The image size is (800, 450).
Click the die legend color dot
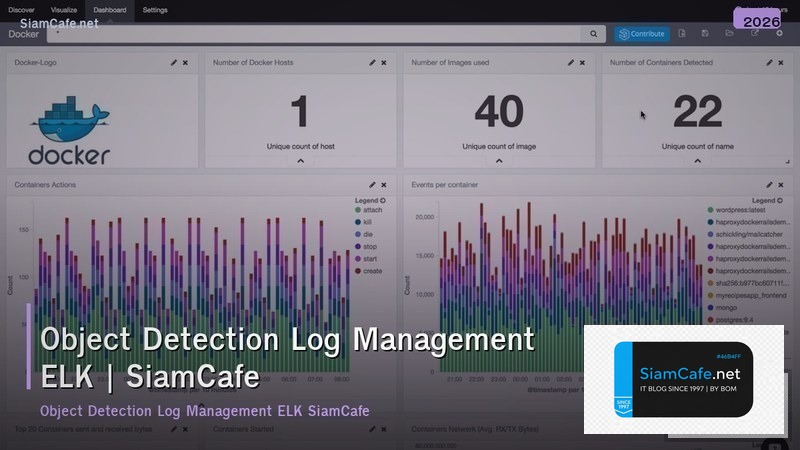coord(358,234)
